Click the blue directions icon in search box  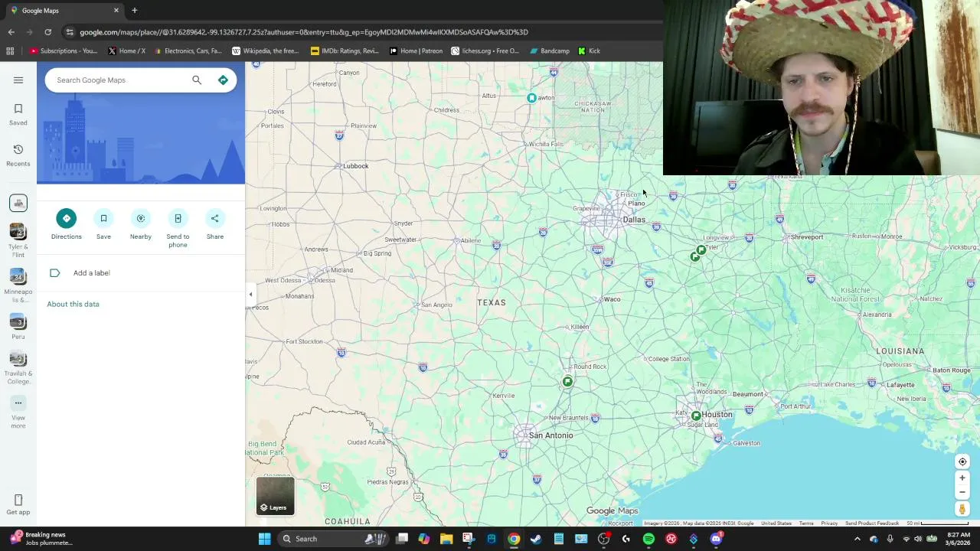click(223, 80)
